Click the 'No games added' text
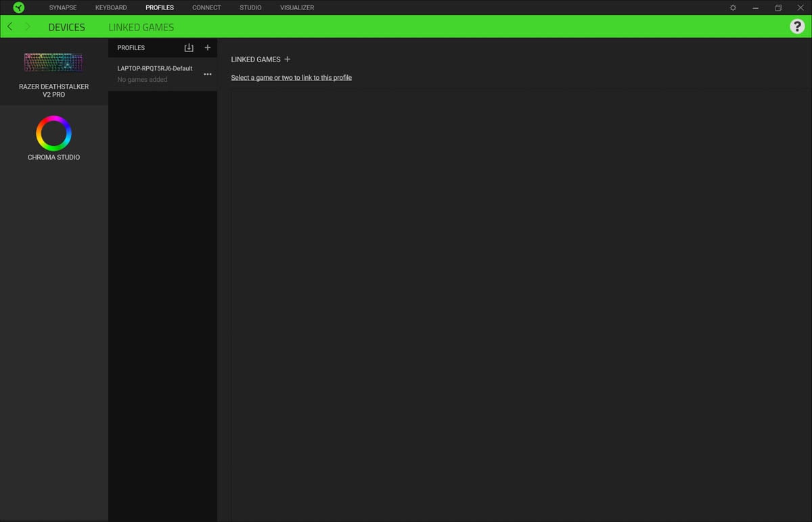812x522 pixels. [142, 80]
